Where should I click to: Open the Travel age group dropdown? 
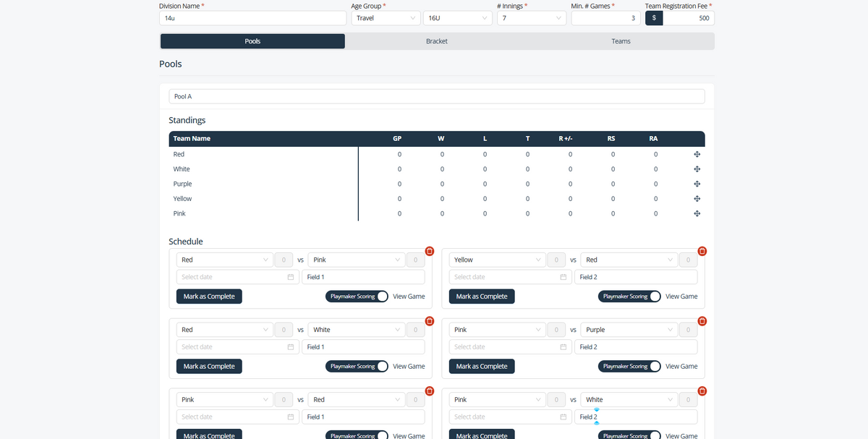[x=385, y=18]
